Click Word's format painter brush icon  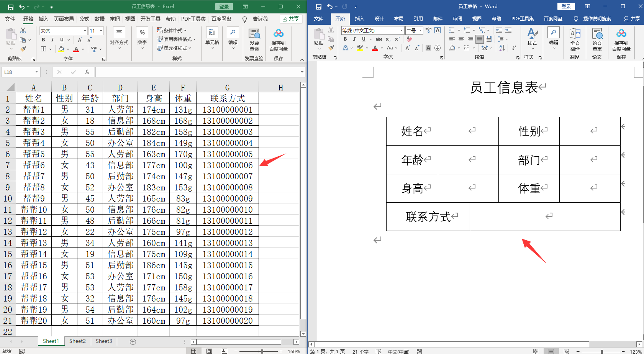point(331,48)
